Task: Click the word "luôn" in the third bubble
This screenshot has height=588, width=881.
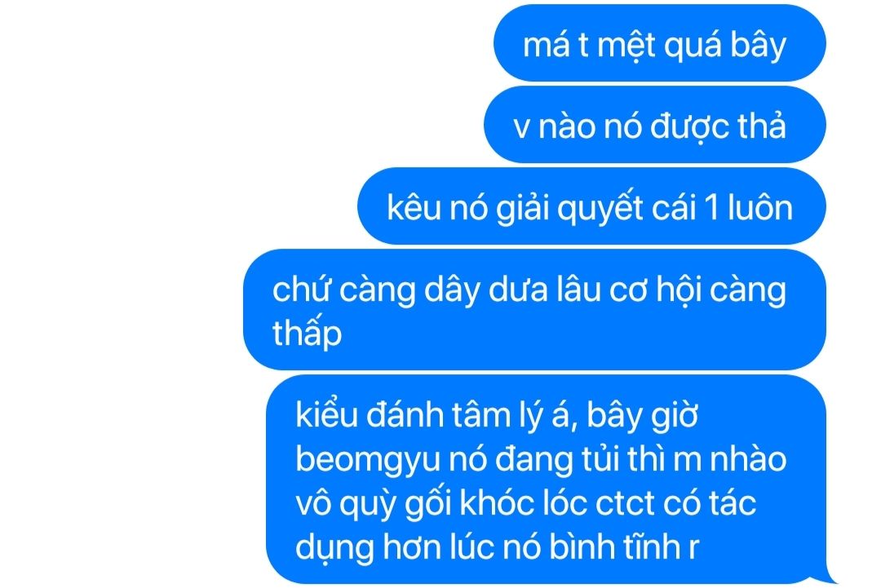Action: pyautogui.click(x=760, y=207)
